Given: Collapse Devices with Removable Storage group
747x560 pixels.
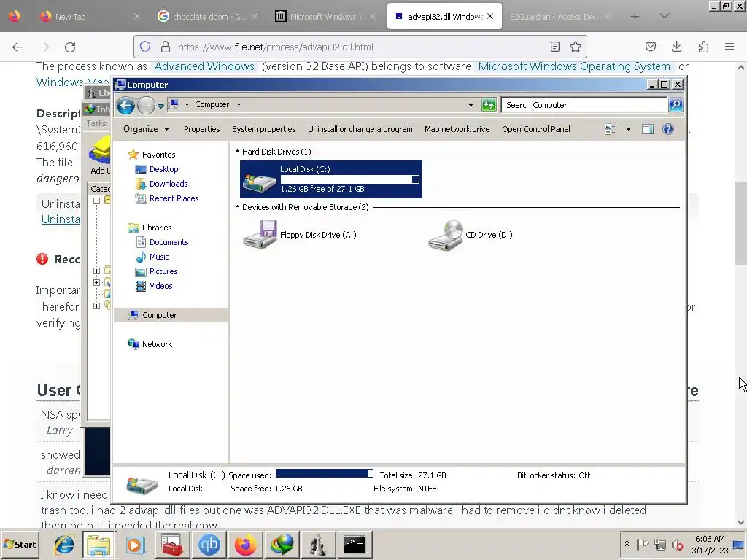Looking at the screenshot, I should 238,206.
